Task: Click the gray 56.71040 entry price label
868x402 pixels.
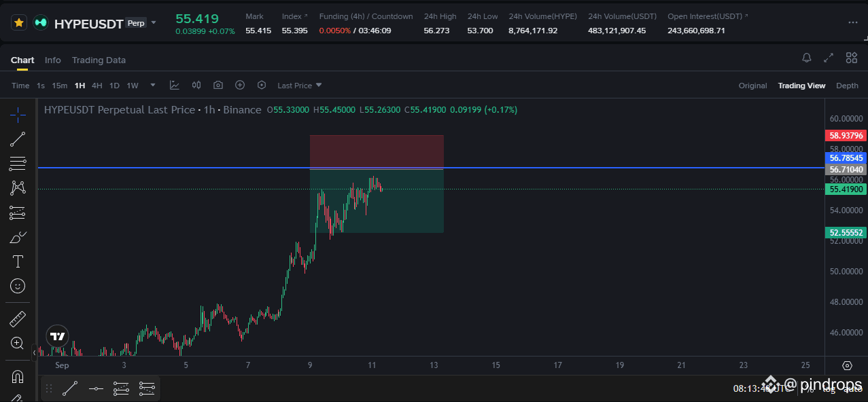Action: tap(846, 170)
